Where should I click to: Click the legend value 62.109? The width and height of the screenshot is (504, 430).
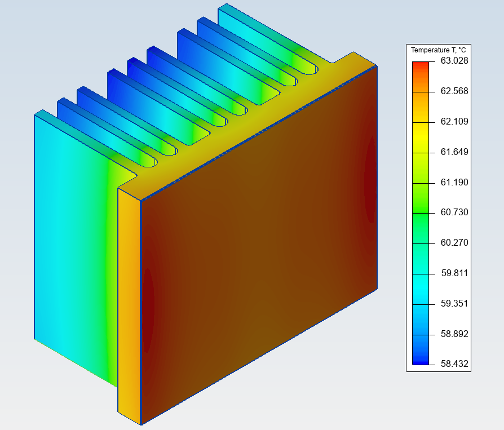(454, 121)
